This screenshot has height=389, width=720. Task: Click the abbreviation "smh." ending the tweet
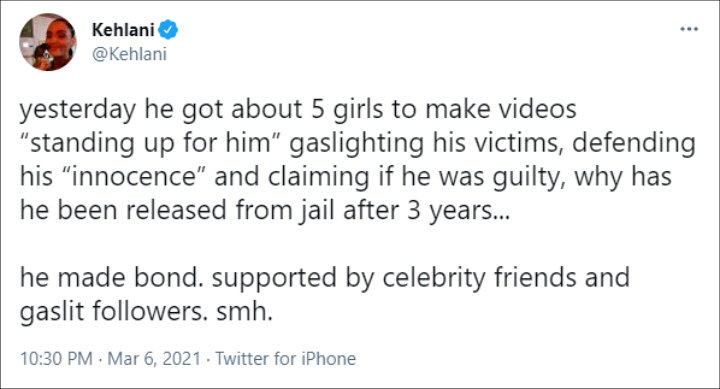click(244, 312)
